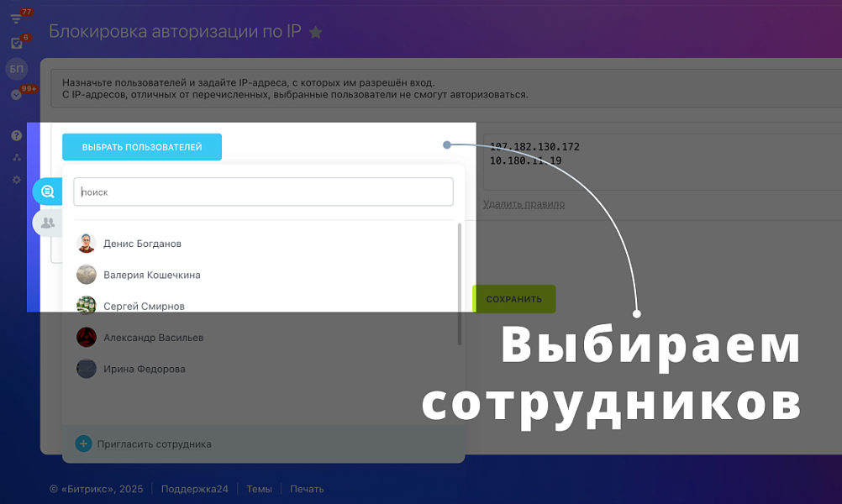Open the ВЫБРАТЬ ПОЛЬЗОВАТЕЛЕЙ user selector
This screenshot has height=504, width=842.
[x=142, y=147]
